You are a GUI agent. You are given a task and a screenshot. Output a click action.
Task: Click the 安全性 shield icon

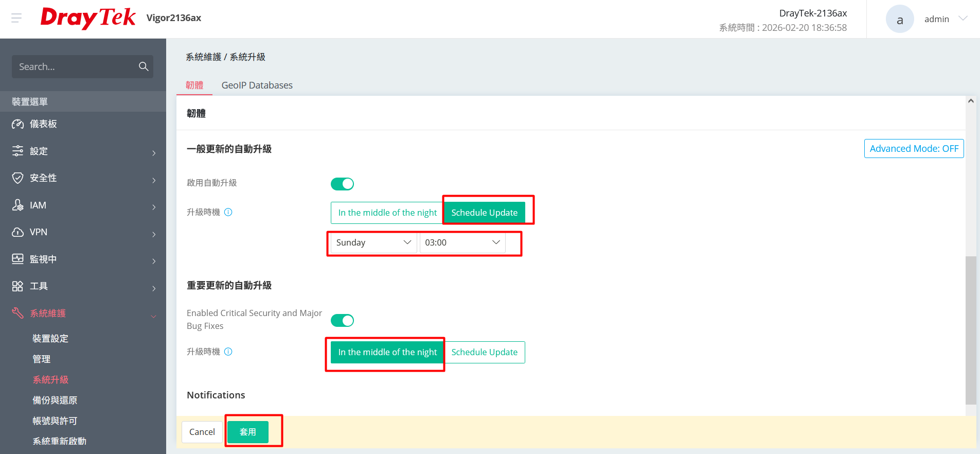click(x=17, y=178)
